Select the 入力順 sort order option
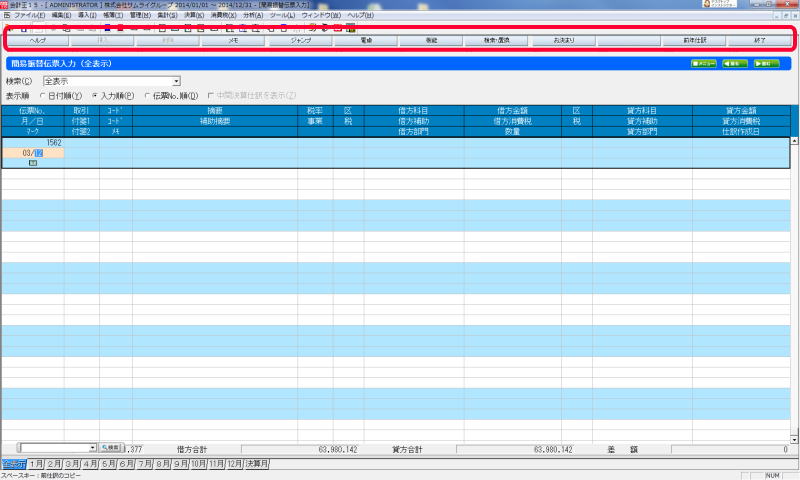The width and height of the screenshot is (800, 480). [x=94, y=95]
